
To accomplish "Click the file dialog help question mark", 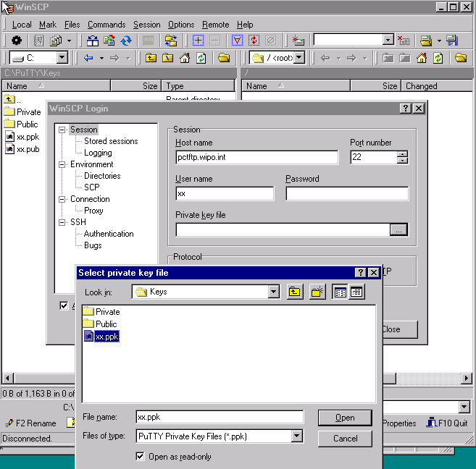I will coord(360,272).
